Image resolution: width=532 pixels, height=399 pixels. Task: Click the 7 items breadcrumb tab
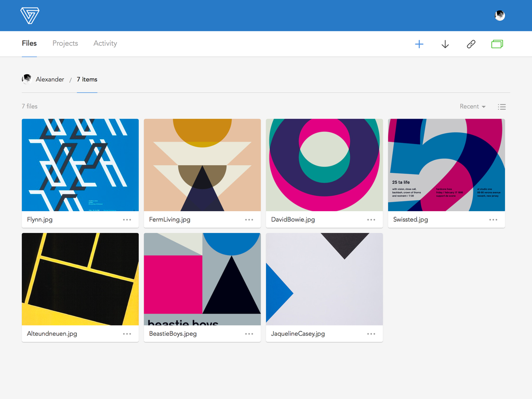[87, 79]
